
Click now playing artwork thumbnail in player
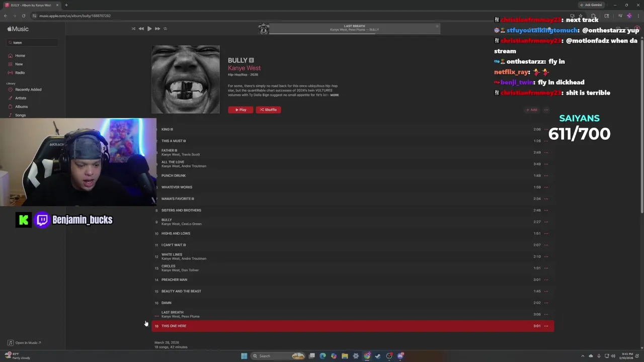(264, 29)
